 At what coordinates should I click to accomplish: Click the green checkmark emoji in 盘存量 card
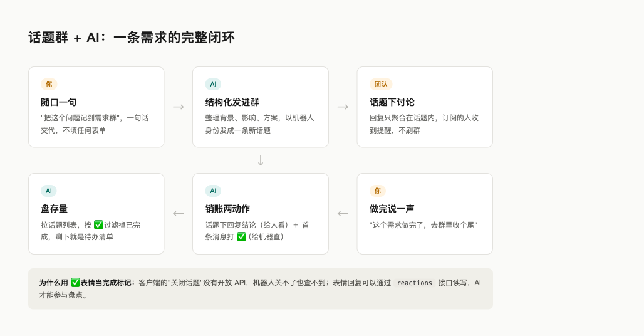98,224
